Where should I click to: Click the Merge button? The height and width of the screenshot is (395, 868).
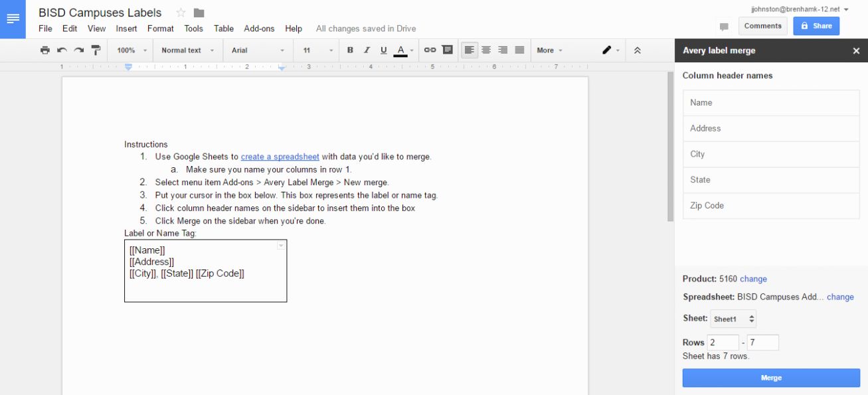point(771,378)
